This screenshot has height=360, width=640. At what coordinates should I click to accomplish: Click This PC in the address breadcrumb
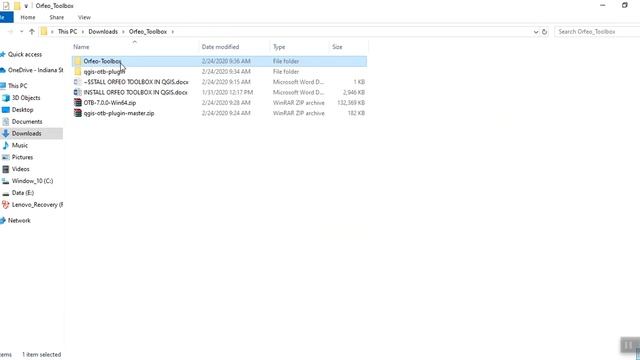point(67,32)
